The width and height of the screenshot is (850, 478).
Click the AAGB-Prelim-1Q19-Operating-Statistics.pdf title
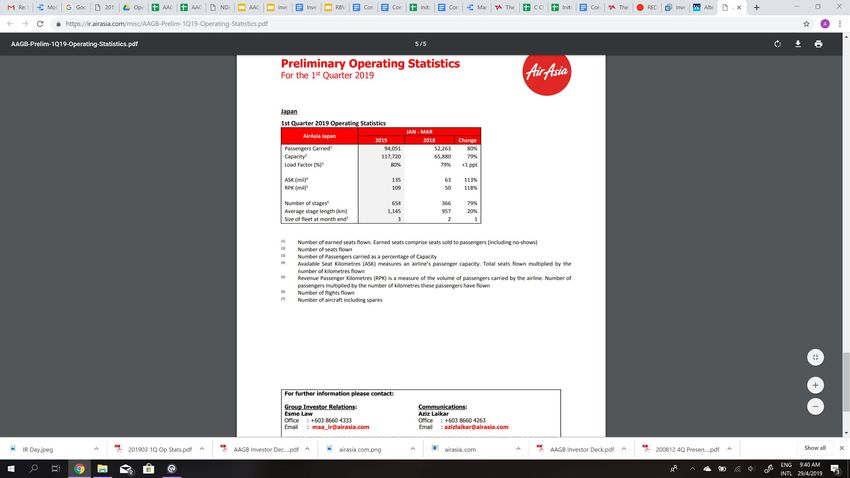pos(74,44)
